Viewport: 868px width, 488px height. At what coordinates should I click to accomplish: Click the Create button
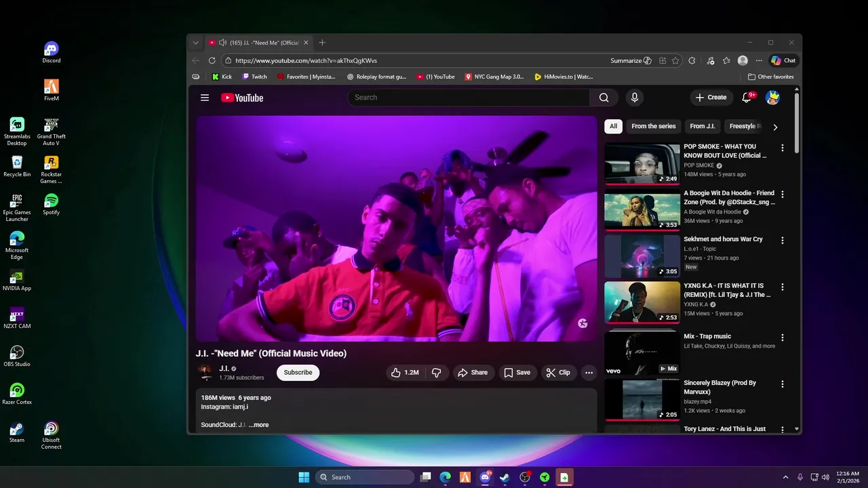coord(711,98)
